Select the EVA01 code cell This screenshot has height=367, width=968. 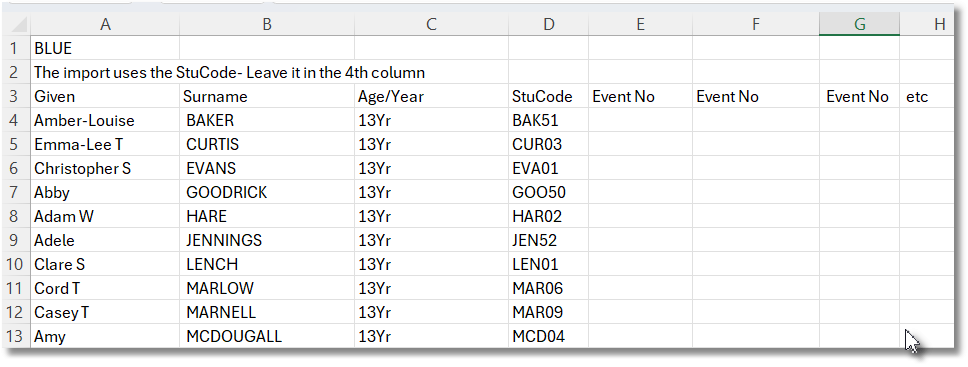549,168
